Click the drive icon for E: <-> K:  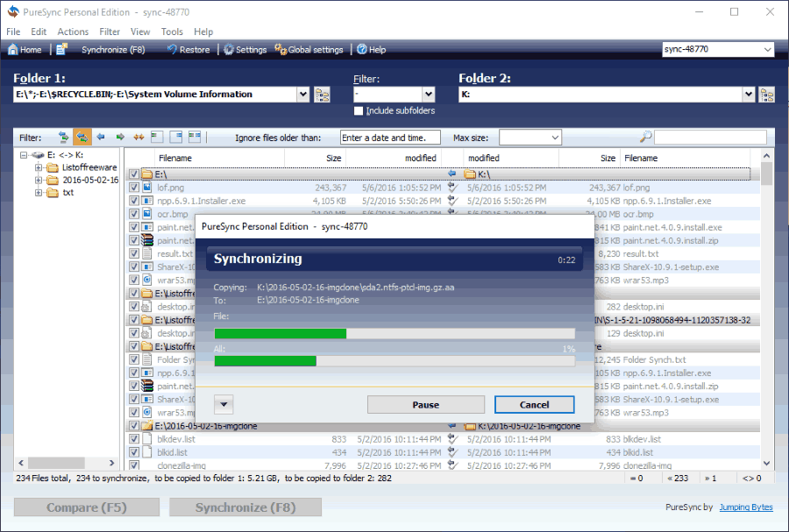38,155
